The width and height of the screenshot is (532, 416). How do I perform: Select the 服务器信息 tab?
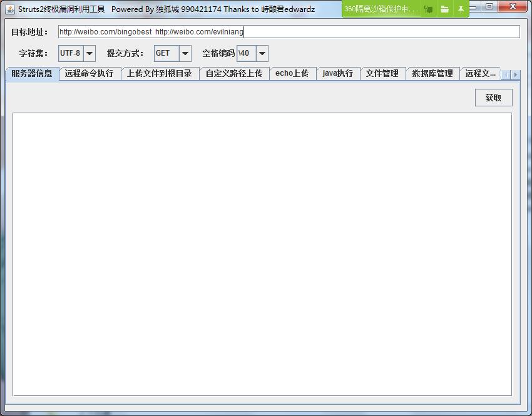pos(32,74)
